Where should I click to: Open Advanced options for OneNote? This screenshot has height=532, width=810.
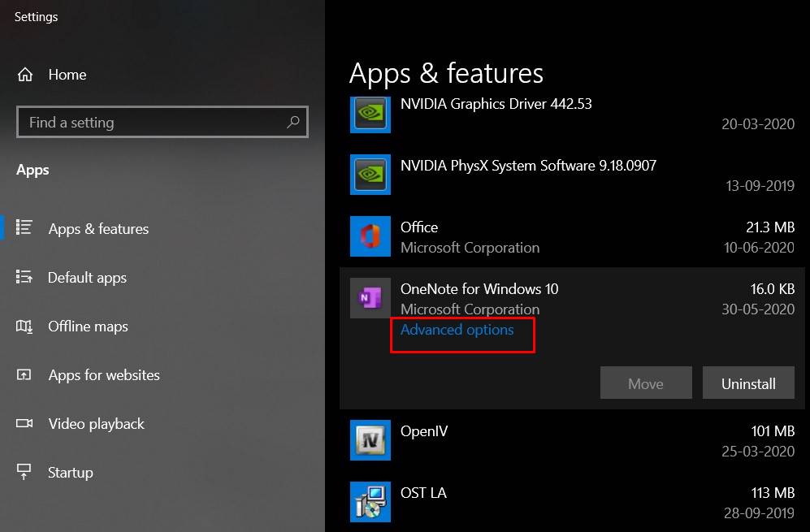(x=457, y=330)
